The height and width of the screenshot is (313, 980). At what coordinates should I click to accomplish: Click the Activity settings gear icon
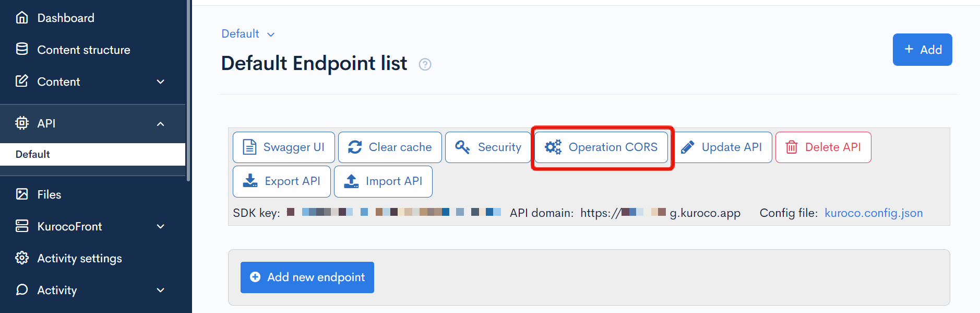22,258
